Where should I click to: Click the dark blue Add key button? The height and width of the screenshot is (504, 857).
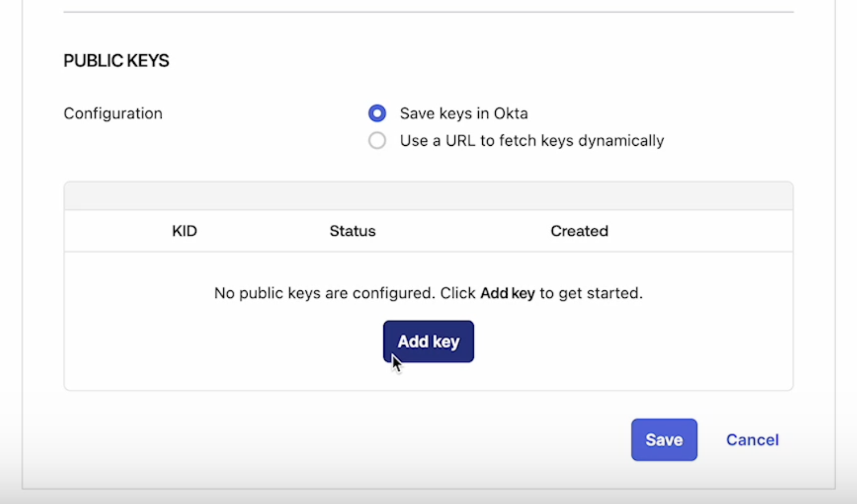(x=428, y=341)
